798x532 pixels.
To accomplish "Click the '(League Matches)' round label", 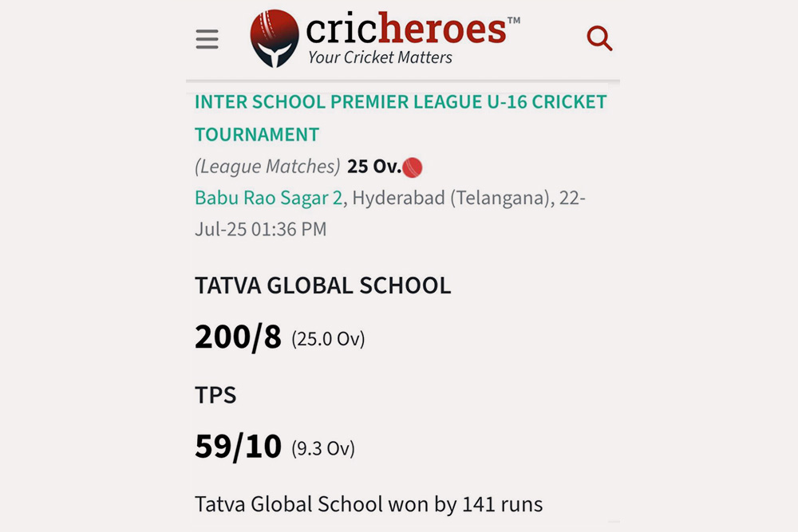I will (x=267, y=167).
